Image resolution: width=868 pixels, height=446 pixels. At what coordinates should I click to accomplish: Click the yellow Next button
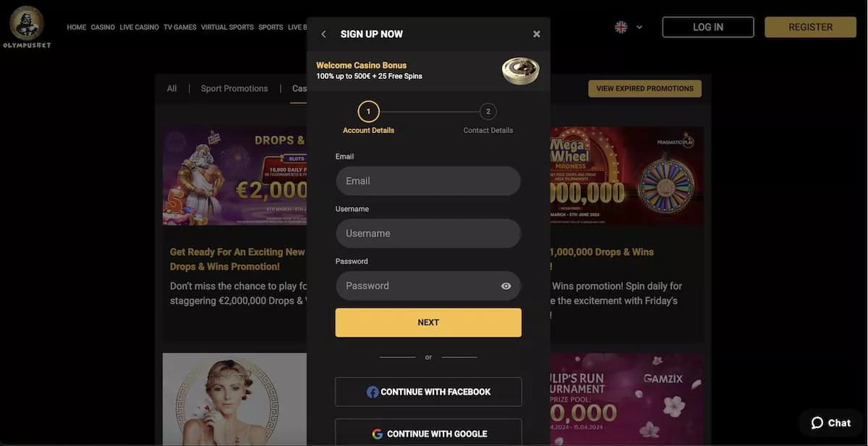point(428,322)
